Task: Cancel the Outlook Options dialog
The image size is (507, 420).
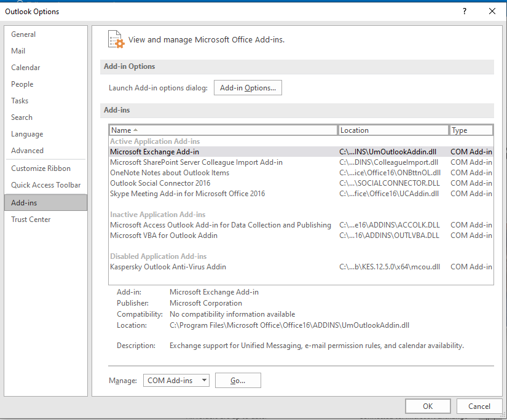Action: pos(479,406)
